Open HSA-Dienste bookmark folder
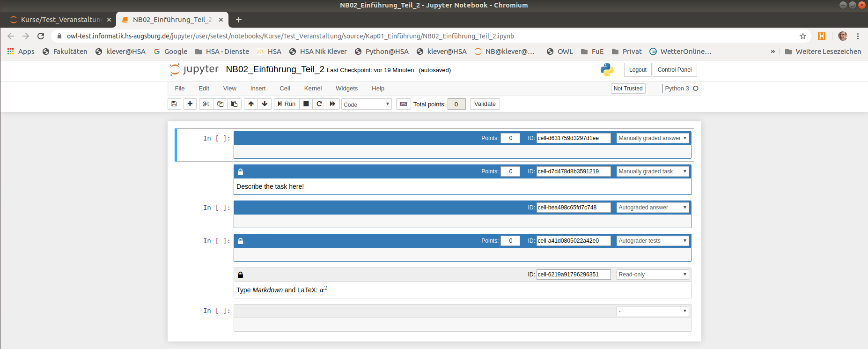868x349 pixels. [222, 52]
